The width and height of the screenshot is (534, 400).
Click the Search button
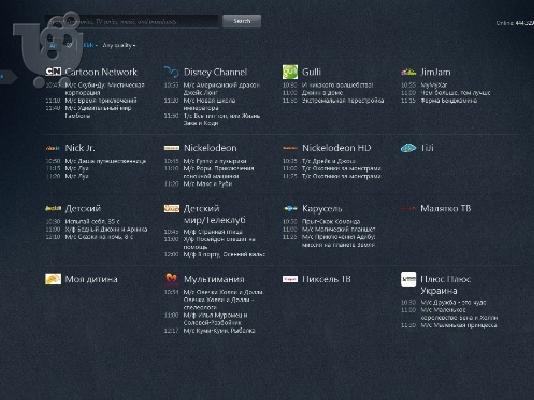tap(241, 21)
